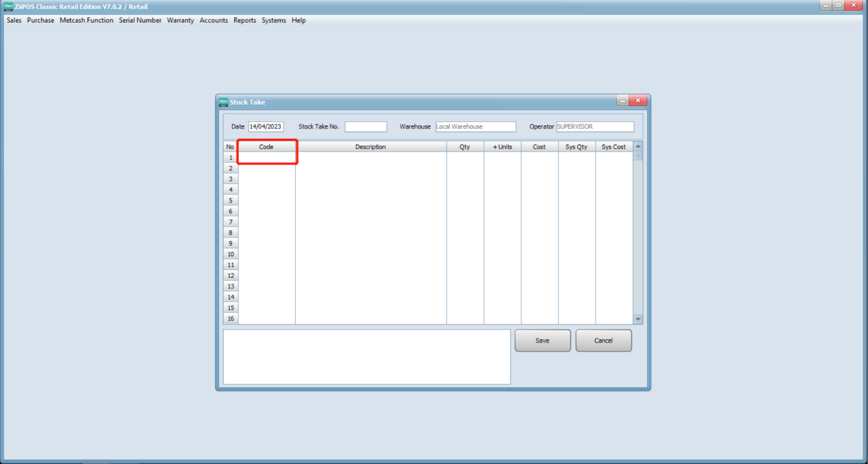Image resolution: width=868 pixels, height=464 pixels.
Task: Select the highlighted Code cell in row 1
Action: point(267,157)
